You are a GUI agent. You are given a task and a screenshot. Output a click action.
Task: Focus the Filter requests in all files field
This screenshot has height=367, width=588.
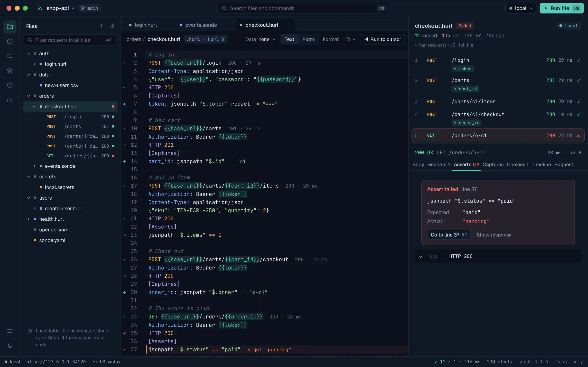[70, 40]
